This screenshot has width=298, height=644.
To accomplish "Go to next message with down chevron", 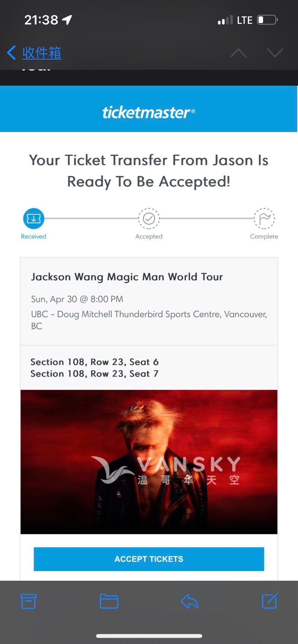I will click(x=275, y=53).
